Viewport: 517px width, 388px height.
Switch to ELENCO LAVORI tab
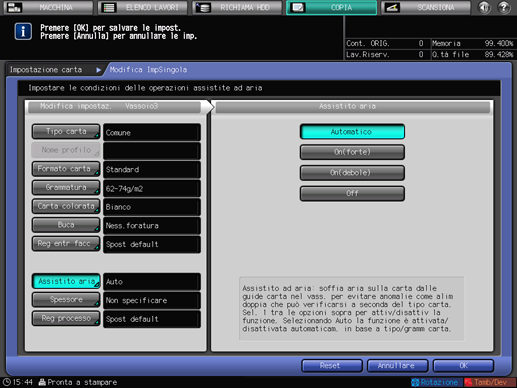point(143,7)
